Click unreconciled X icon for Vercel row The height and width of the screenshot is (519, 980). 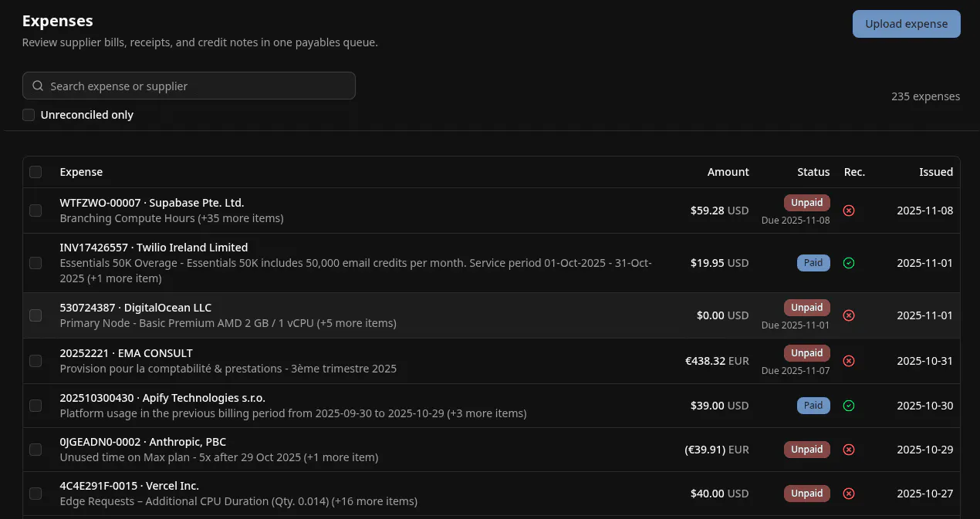(849, 494)
